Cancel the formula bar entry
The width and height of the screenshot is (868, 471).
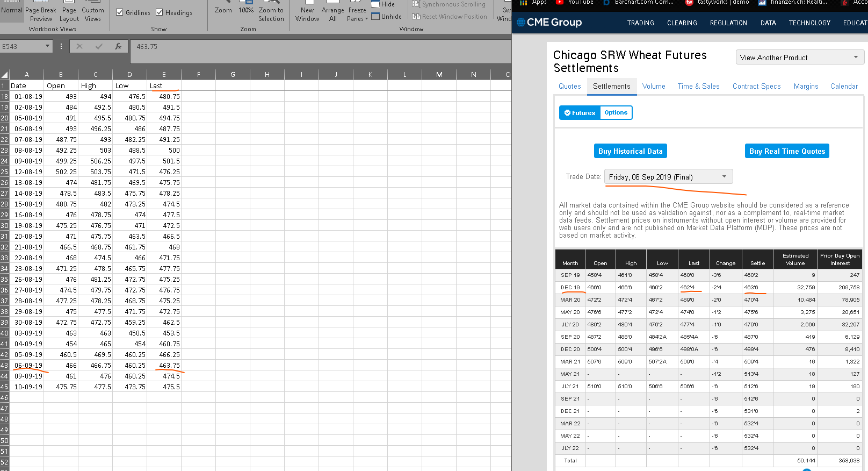[79, 47]
